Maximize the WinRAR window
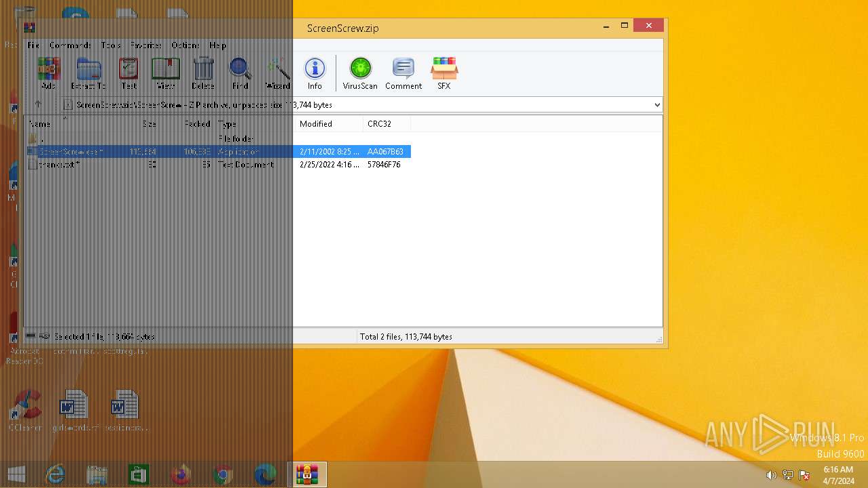 (x=625, y=26)
